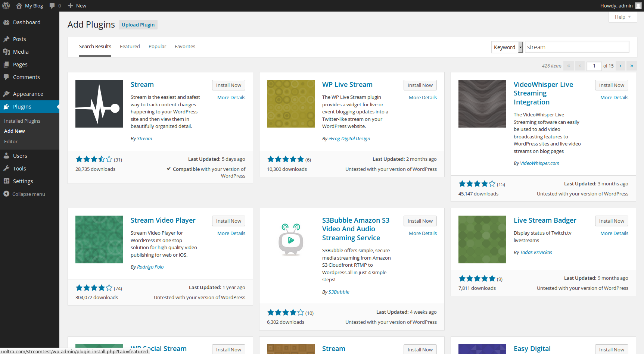Open the comments bubble in admin bar
Image resolution: width=644 pixels, height=354 pixels.
coord(52,6)
